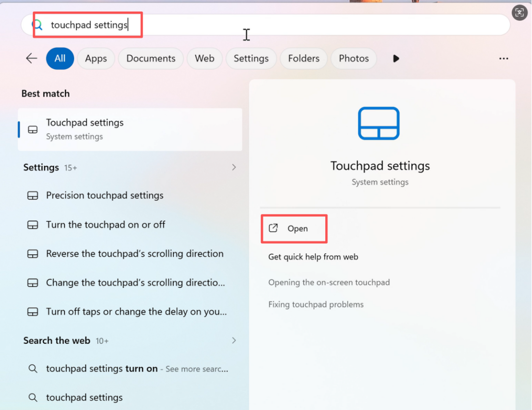Expand the Search the web results chevron
The image size is (532, 410).
[x=234, y=340]
